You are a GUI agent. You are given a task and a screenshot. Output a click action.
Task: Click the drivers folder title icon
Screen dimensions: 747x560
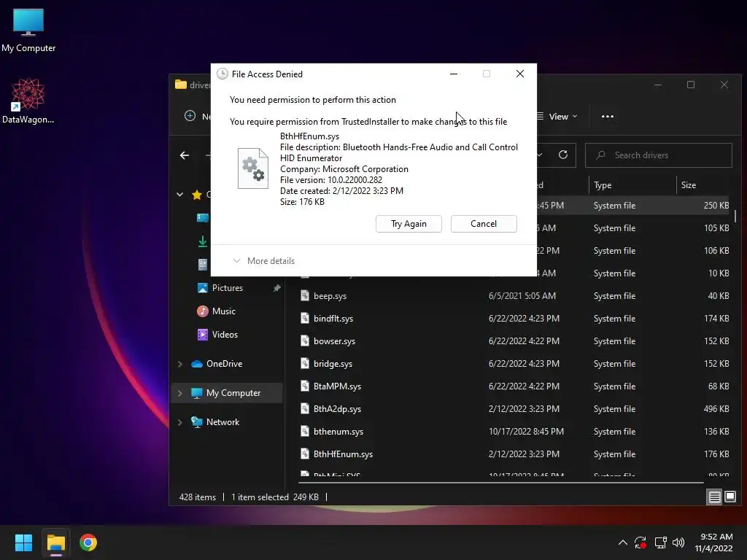pyautogui.click(x=181, y=85)
